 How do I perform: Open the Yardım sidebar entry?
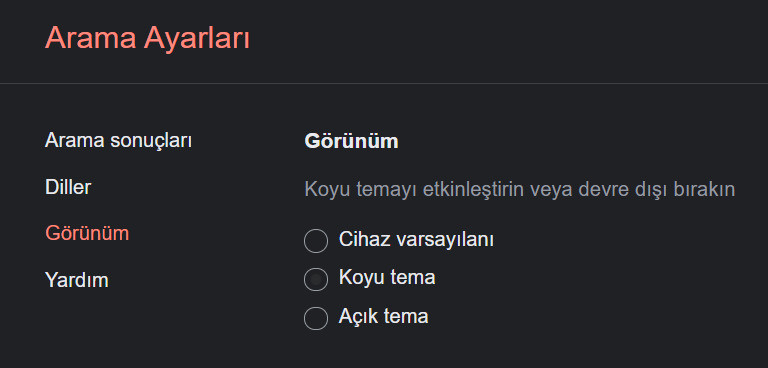pos(77,280)
